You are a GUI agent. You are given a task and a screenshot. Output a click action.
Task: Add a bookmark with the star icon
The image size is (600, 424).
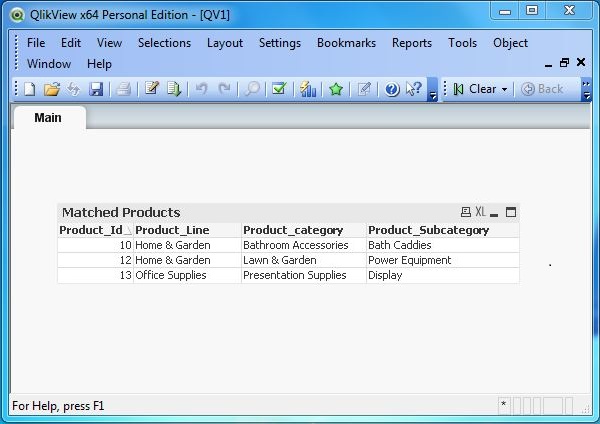(336, 89)
